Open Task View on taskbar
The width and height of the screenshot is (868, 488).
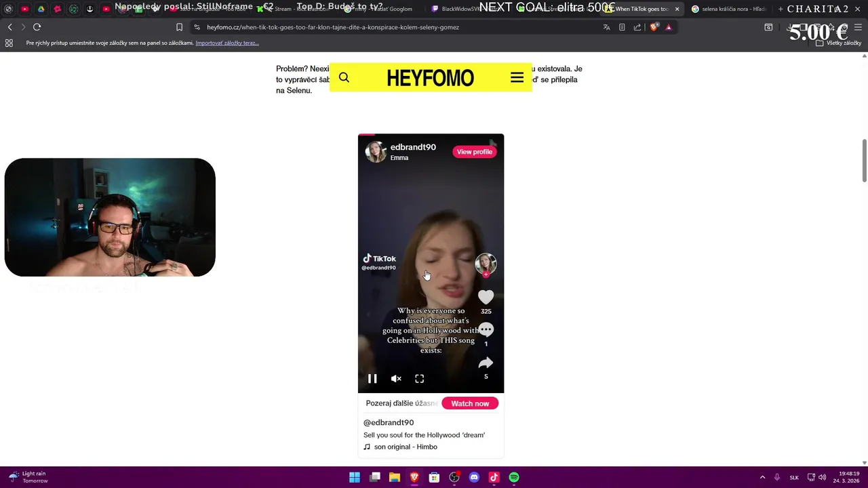point(374,477)
